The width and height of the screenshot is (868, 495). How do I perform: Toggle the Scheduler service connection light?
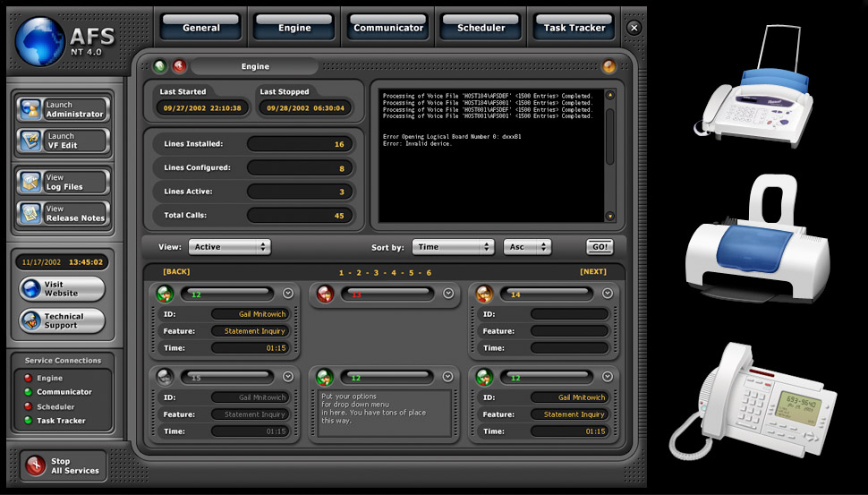(28, 406)
